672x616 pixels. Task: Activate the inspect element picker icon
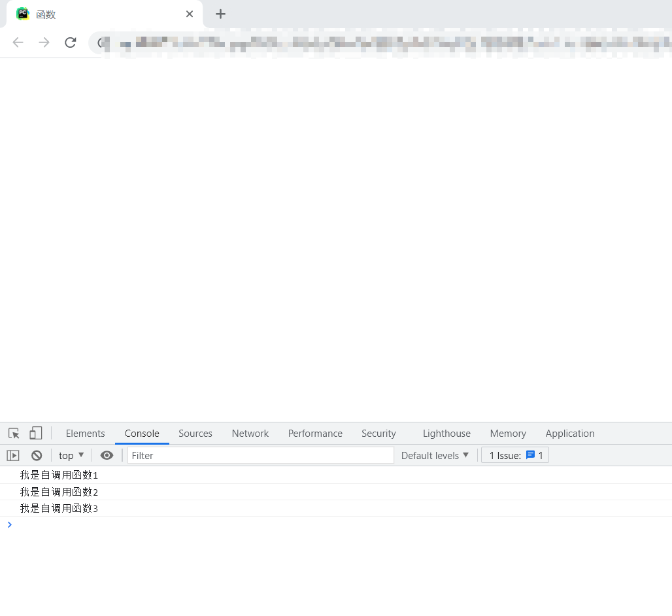tap(14, 434)
